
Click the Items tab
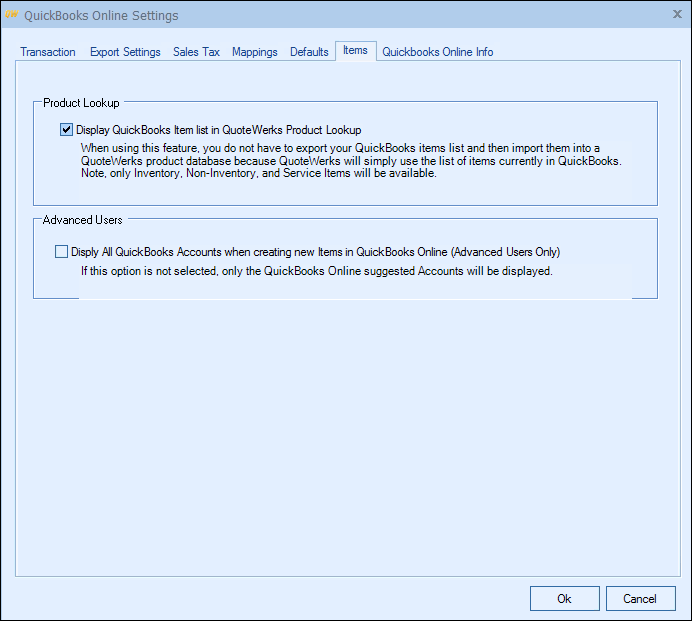coord(355,51)
